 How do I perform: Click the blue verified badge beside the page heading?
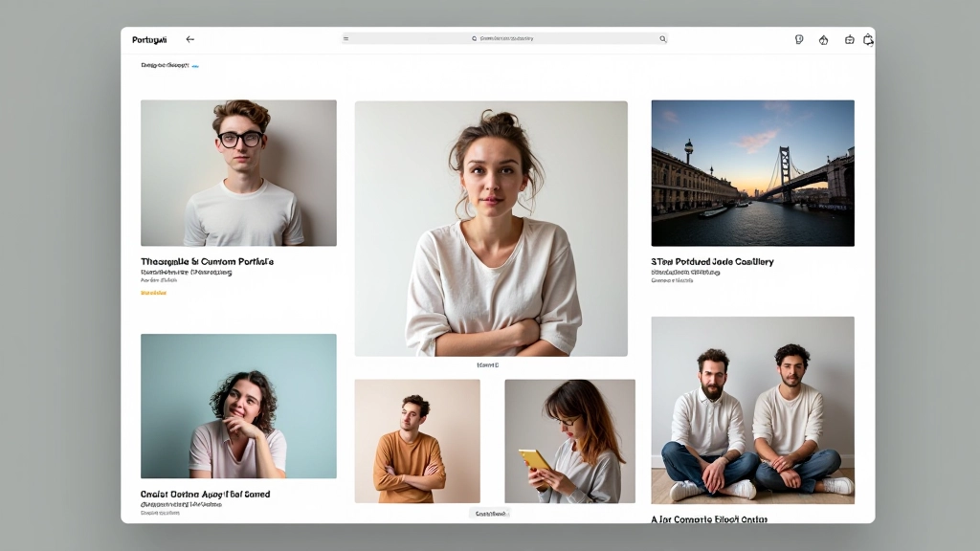(x=194, y=65)
